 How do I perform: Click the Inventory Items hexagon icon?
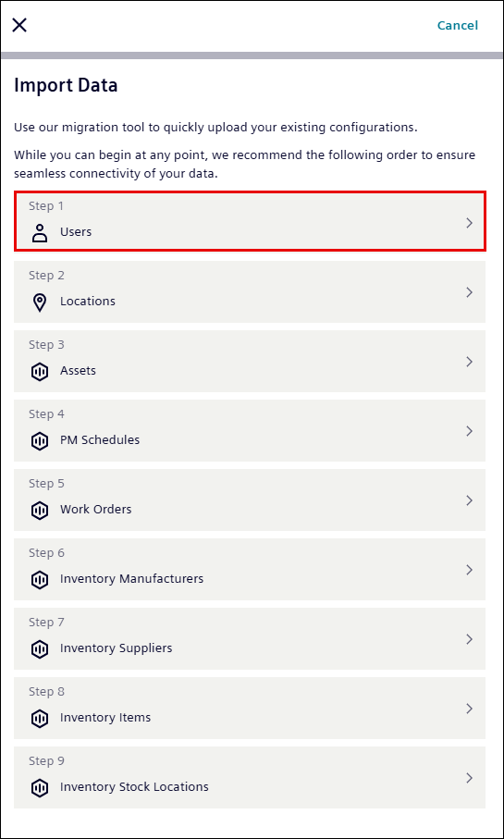[x=40, y=719]
